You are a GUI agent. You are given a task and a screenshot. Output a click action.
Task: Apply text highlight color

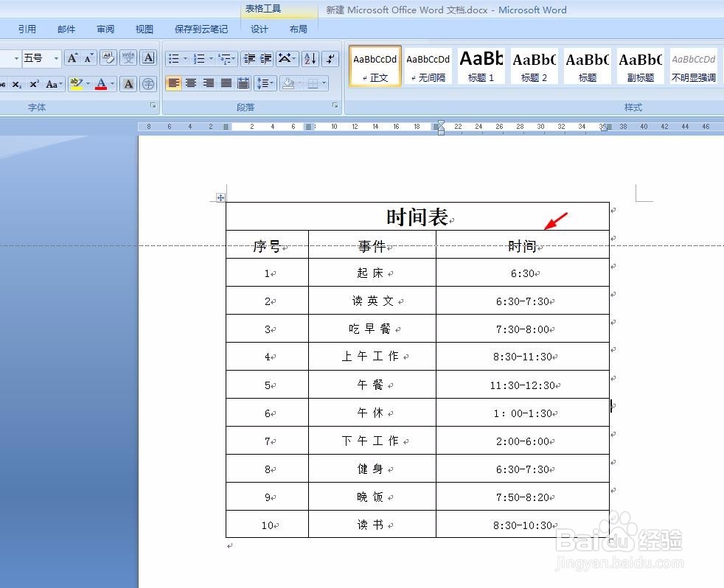click(x=77, y=83)
